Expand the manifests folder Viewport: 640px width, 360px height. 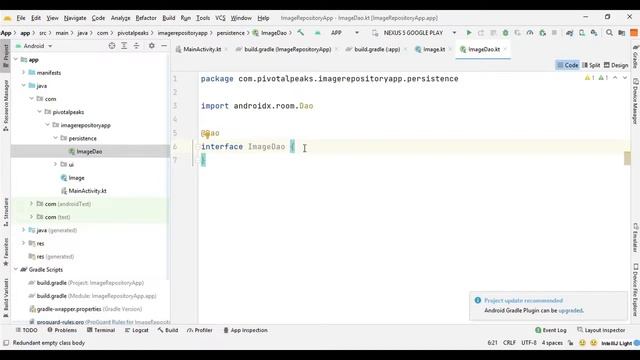click(24, 73)
